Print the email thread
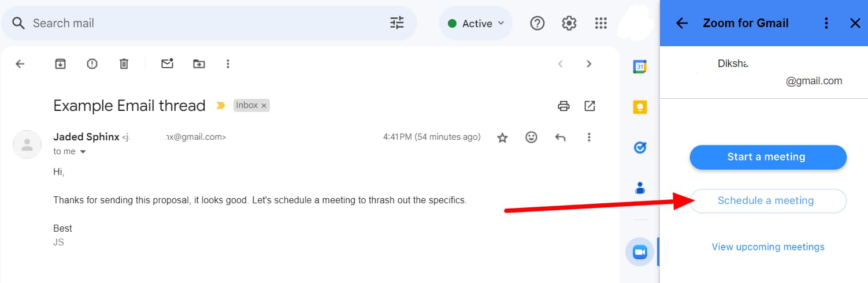Image resolution: width=868 pixels, height=283 pixels. pyautogui.click(x=563, y=106)
